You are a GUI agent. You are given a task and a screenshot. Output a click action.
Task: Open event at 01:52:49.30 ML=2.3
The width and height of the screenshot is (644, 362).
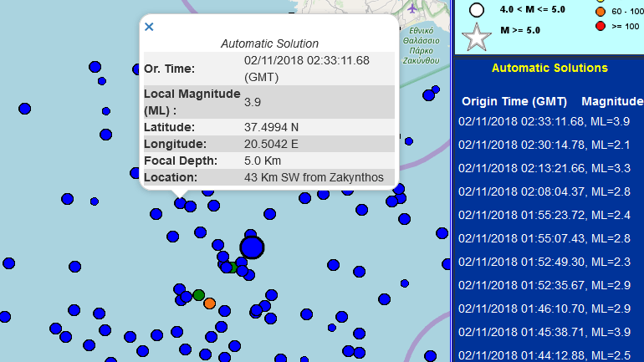click(544, 262)
